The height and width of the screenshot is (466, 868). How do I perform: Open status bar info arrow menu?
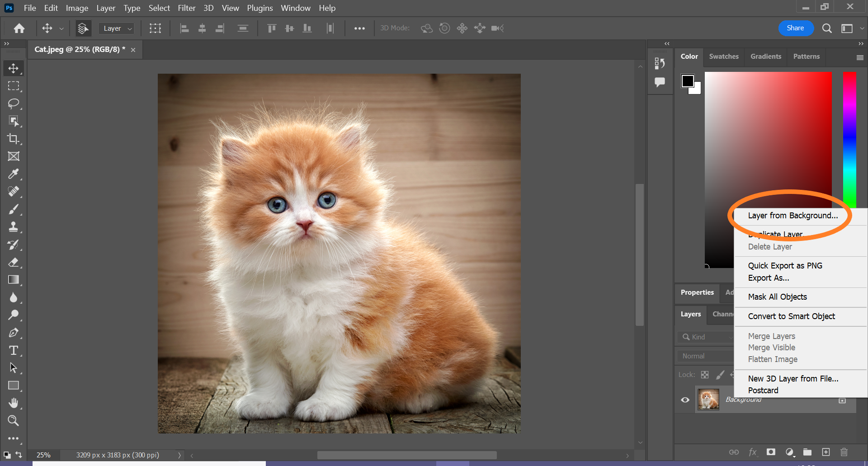(179, 455)
